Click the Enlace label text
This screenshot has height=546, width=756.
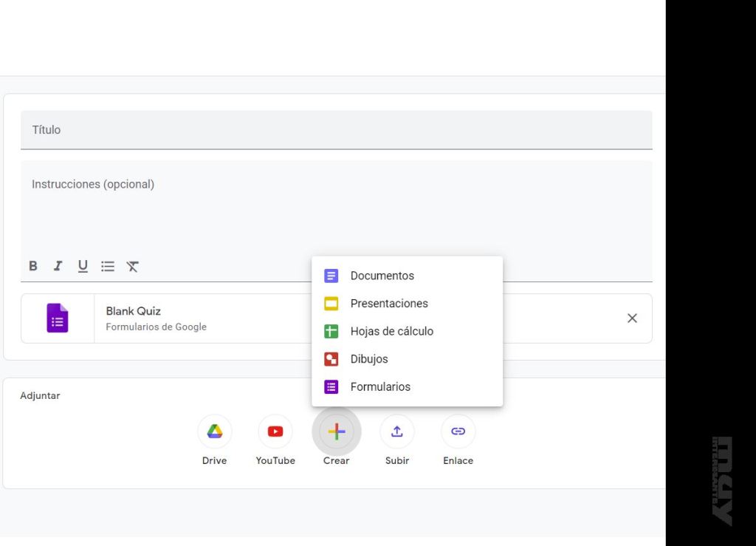pyautogui.click(x=458, y=460)
